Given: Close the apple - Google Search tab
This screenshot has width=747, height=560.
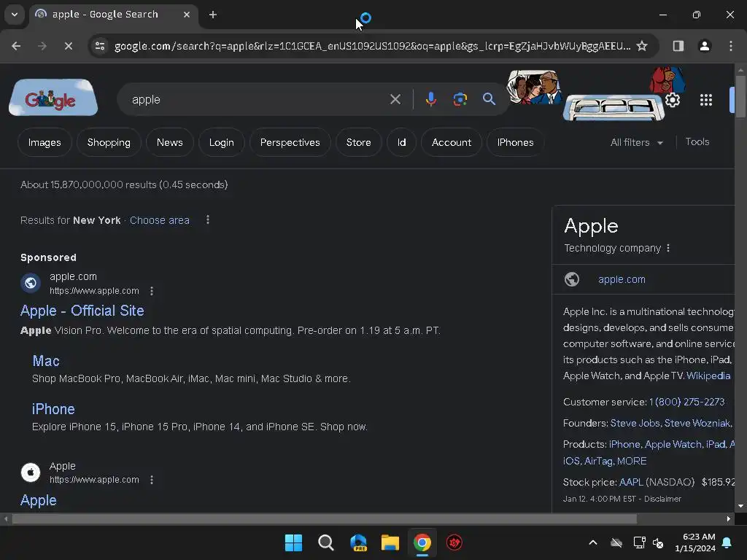Looking at the screenshot, I should click(187, 15).
